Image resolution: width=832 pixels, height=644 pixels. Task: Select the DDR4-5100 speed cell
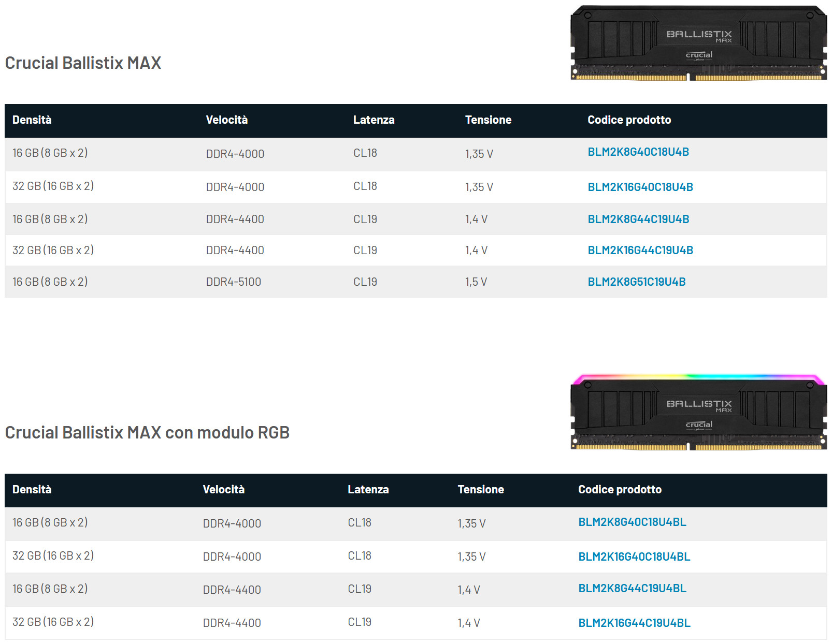pos(234,282)
